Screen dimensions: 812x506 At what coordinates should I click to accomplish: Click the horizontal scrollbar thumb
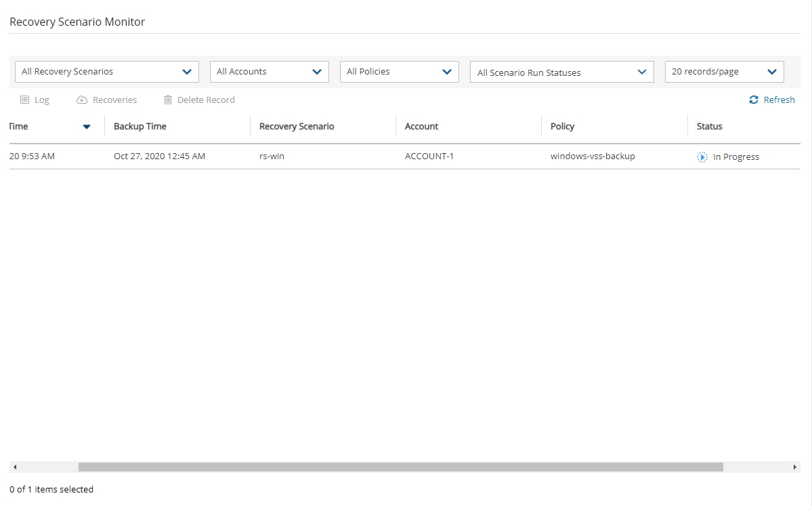point(400,467)
